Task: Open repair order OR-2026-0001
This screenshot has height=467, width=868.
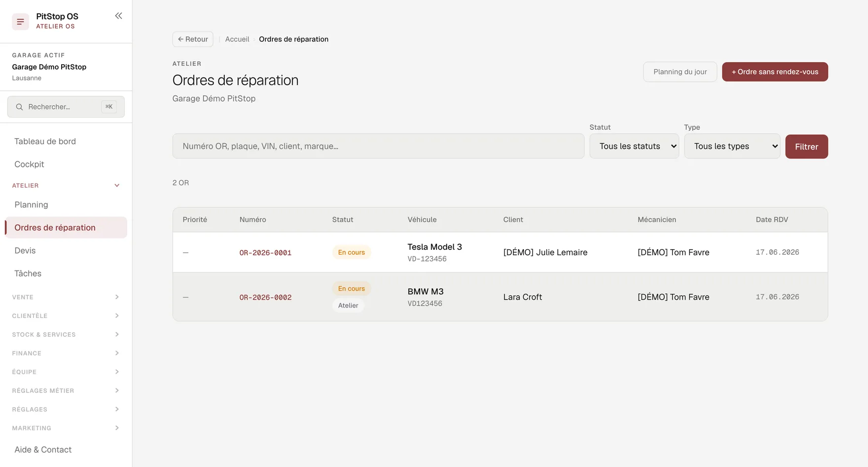Action: click(265, 253)
